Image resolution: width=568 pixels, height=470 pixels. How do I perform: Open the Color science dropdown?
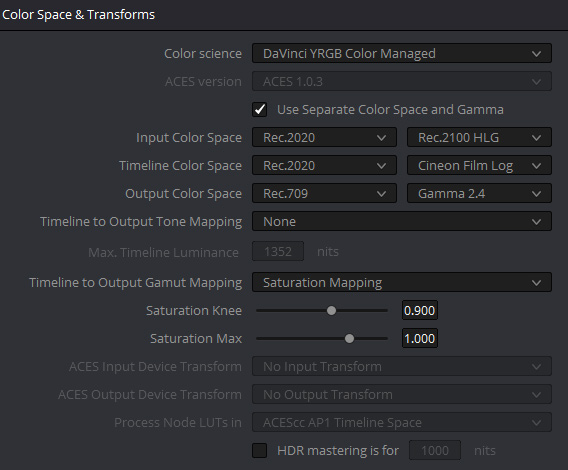coord(402,53)
